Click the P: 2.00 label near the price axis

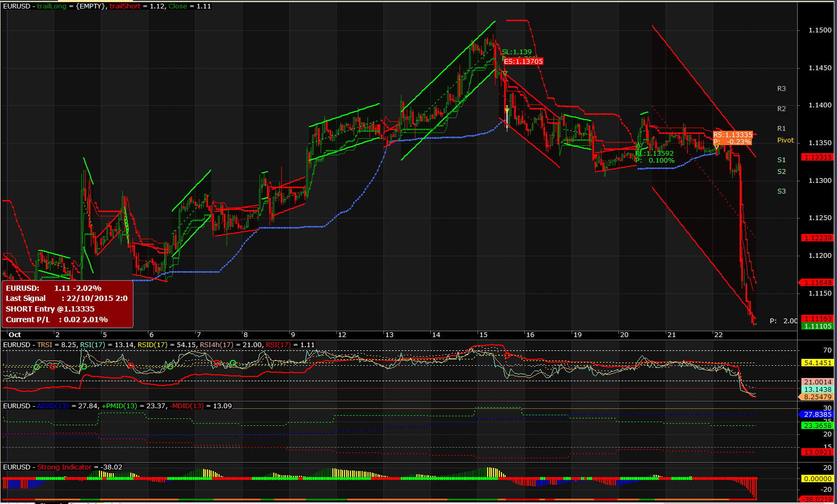click(x=784, y=321)
